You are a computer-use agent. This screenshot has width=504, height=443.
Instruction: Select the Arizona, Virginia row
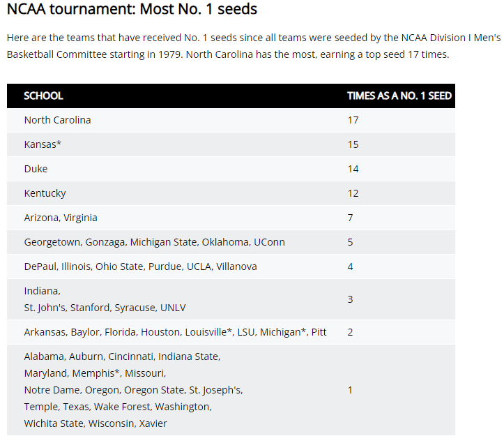click(231, 218)
